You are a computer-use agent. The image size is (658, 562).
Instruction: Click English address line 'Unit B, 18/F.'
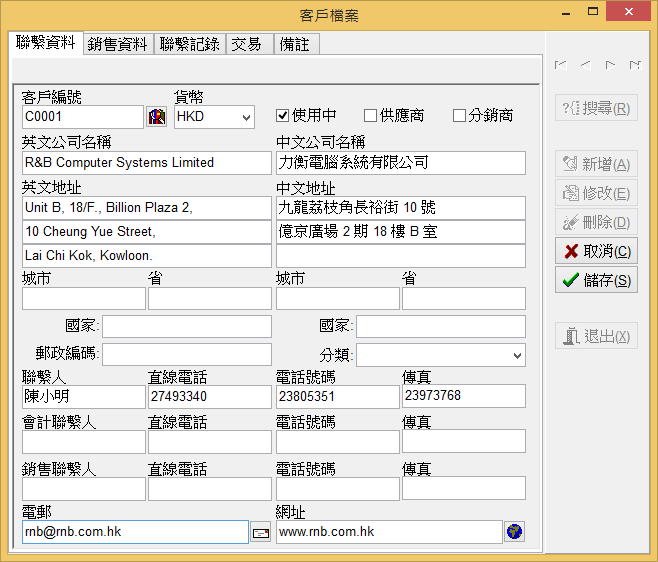coord(147,208)
